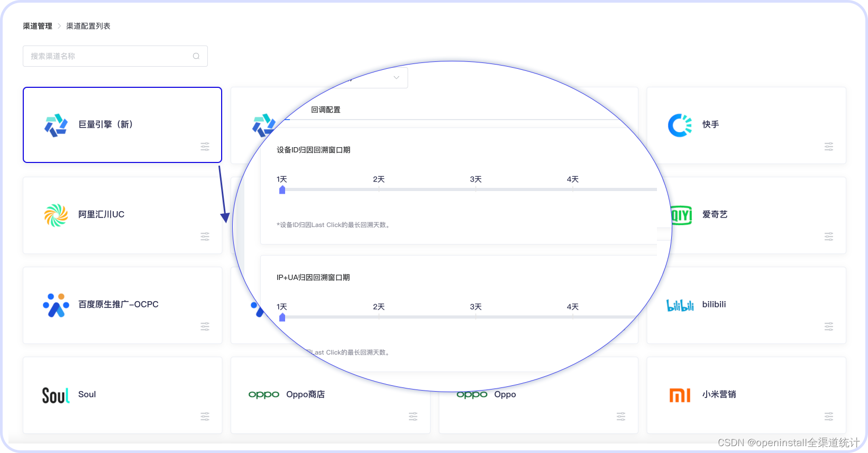Open the Oppo channel name

pyautogui.click(x=505, y=394)
